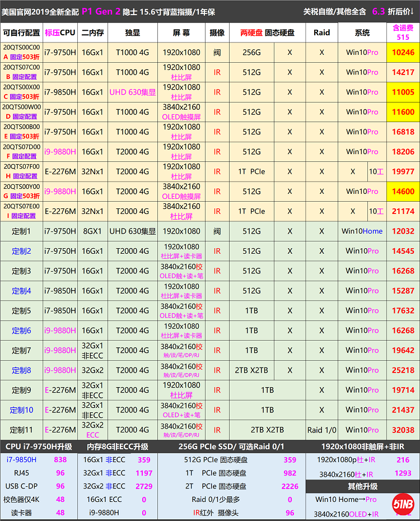Open the blue 定制2 row label

21,251
